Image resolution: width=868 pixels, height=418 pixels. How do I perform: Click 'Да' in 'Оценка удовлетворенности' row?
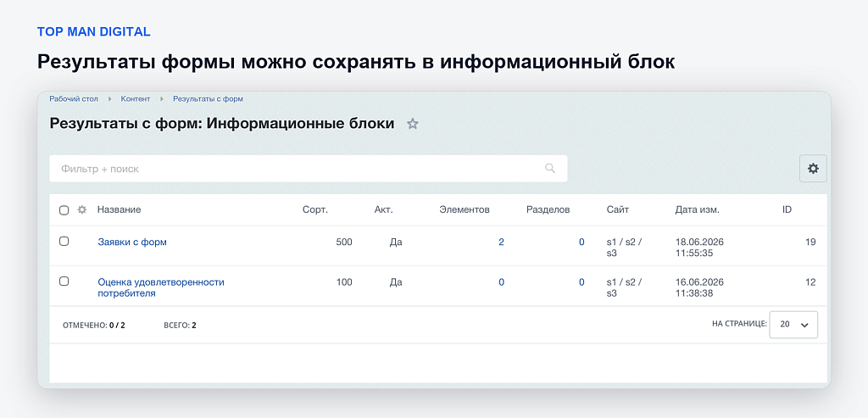396,281
